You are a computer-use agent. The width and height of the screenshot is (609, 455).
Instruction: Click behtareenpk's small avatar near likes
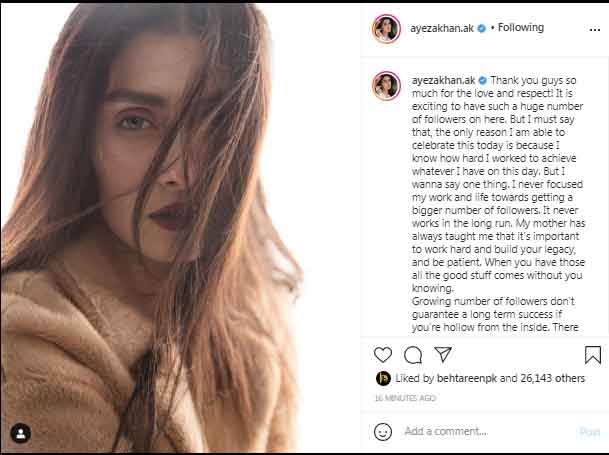click(x=383, y=380)
